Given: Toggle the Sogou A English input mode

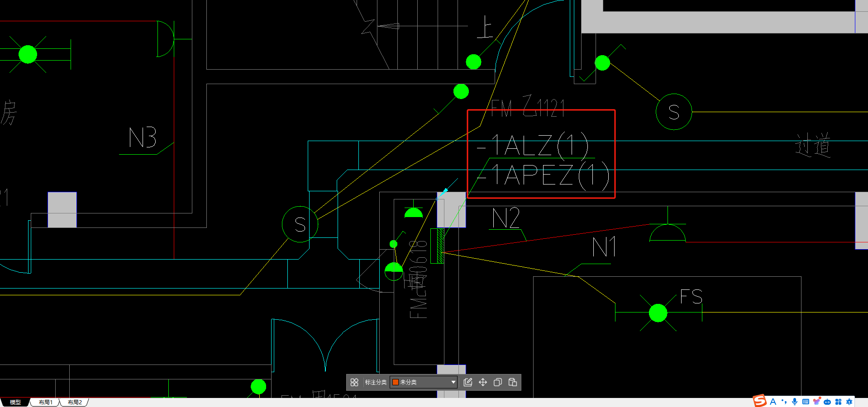Looking at the screenshot, I should (x=773, y=402).
